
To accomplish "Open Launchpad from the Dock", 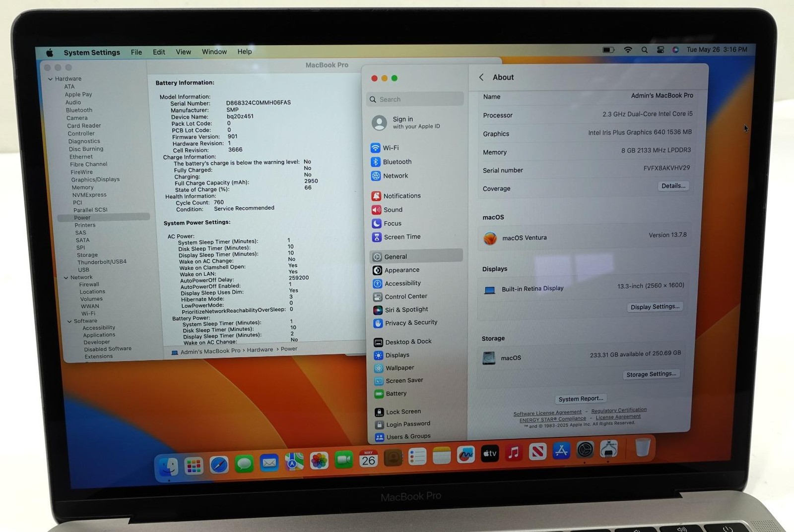I will (194, 466).
